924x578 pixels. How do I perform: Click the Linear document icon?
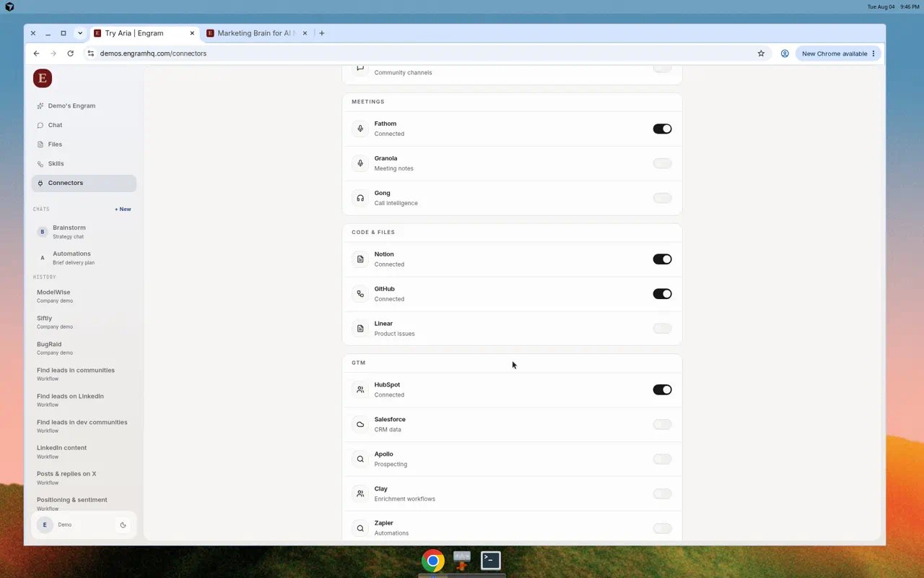pos(360,329)
